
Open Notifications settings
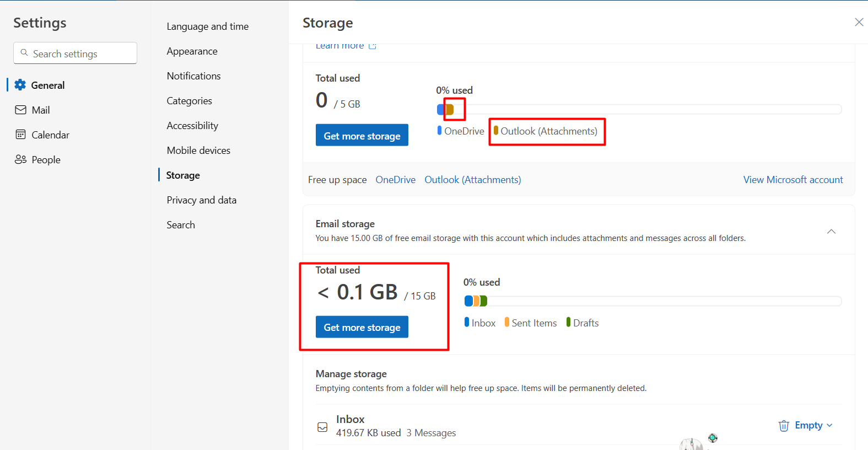(x=193, y=76)
